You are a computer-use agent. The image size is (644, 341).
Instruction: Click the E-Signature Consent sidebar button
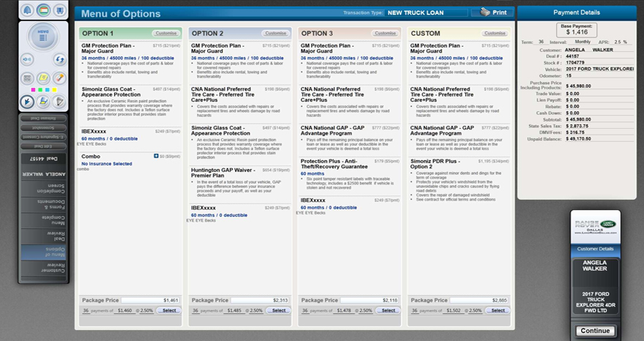click(43, 137)
